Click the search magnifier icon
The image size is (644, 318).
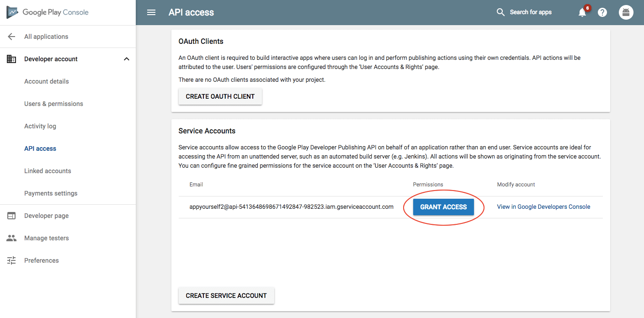click(x=500, y=12)
